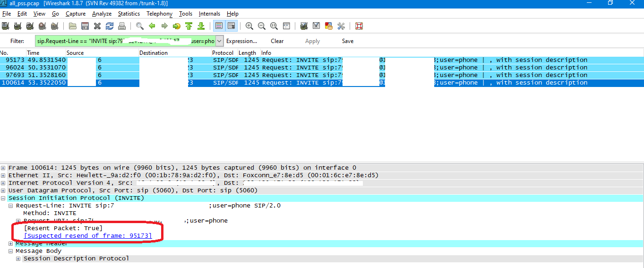This screenshot has height=268, width=644.
Task: Open the Telephony menu
Action: click(x=159, y=14)
